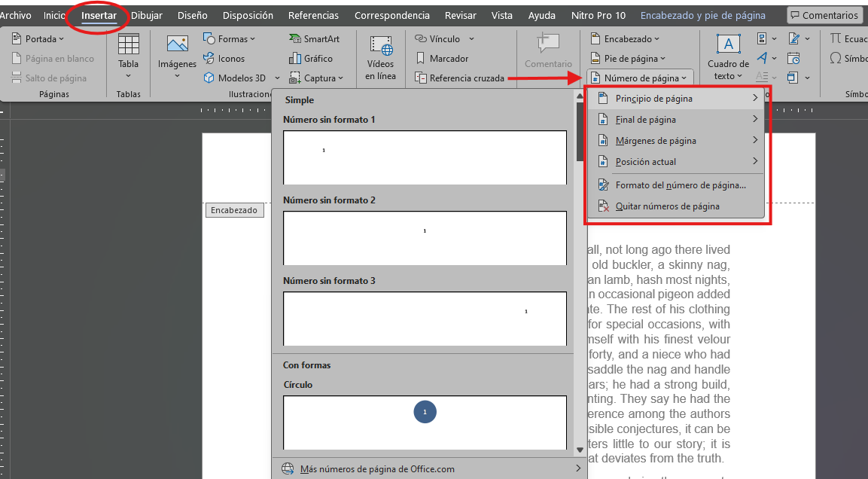The width and height of the screenshot is (868, 479).
Task: Click the quick parts (Elementos rápidos) icon
Action: 763,38
